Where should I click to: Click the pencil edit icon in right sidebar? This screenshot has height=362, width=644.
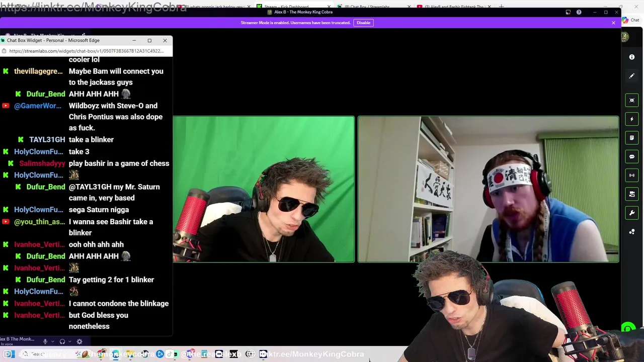(632, 76)
